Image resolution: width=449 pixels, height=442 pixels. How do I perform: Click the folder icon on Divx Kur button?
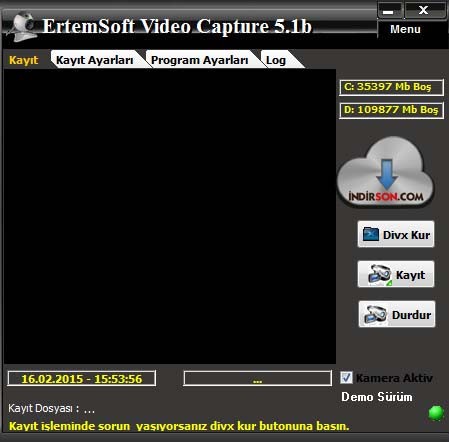click(x=371, y=234)
